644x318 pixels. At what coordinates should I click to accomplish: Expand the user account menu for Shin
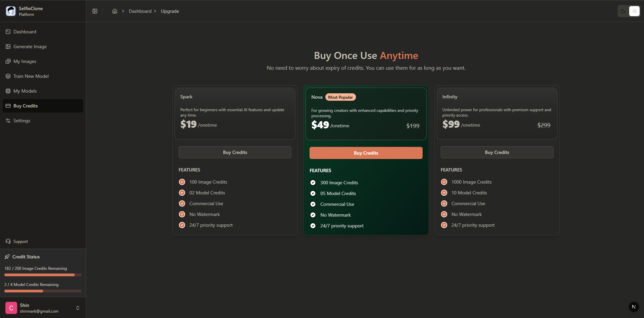[78, 308]
